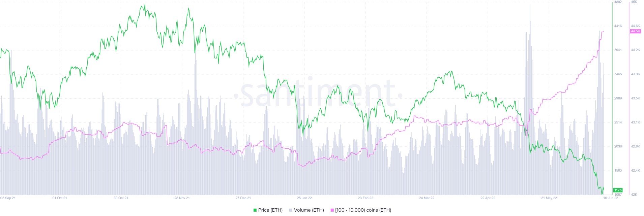644x216 pixels.
Task: Toggle the [100 - 10,000) coins series label
Action: pyautogui.click(x=363, y=210)
